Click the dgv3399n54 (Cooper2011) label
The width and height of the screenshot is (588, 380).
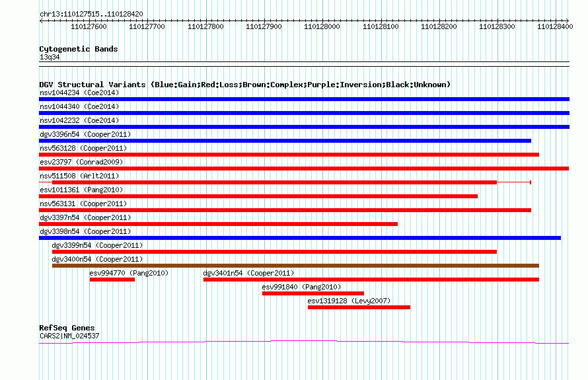[x=97, y=245]
